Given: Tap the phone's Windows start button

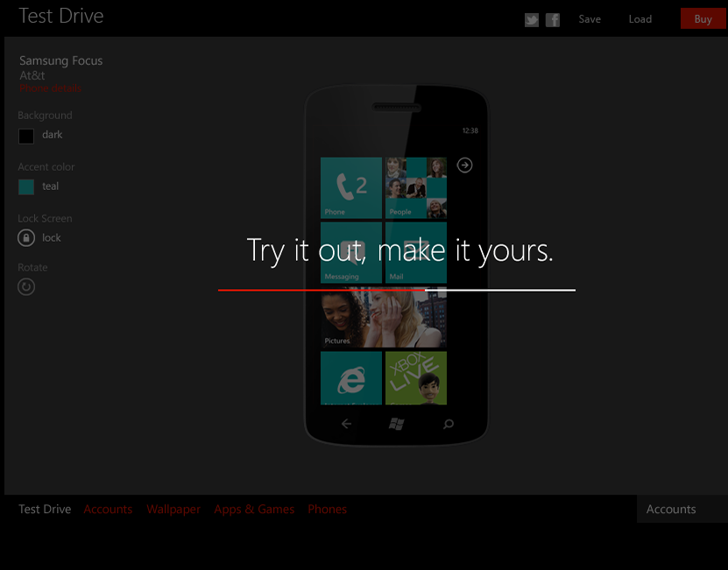Looking at the screenshot, I should tap(397, 423).
